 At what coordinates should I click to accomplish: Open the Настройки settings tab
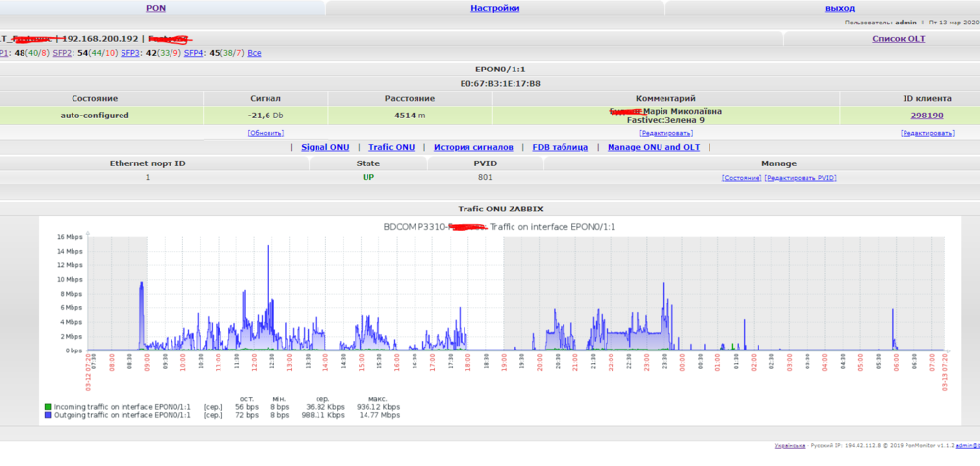(x=495, y=7)
